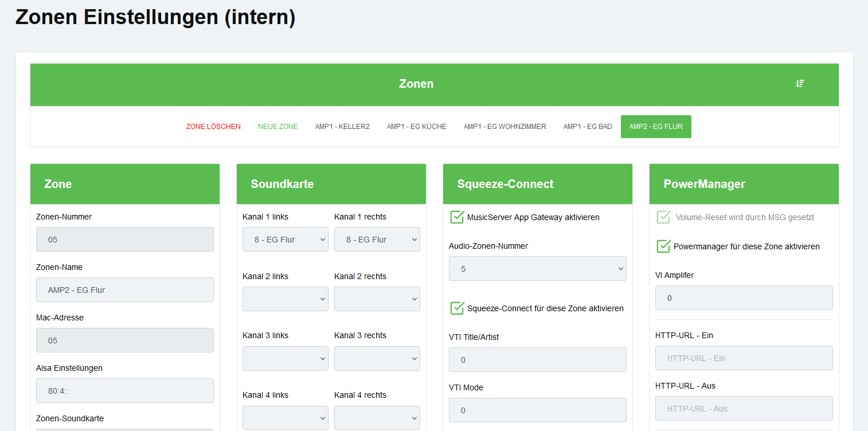Open the Kanal 3 rechts dropdown
Screen dimensions: 868x431
coord(377,359)
